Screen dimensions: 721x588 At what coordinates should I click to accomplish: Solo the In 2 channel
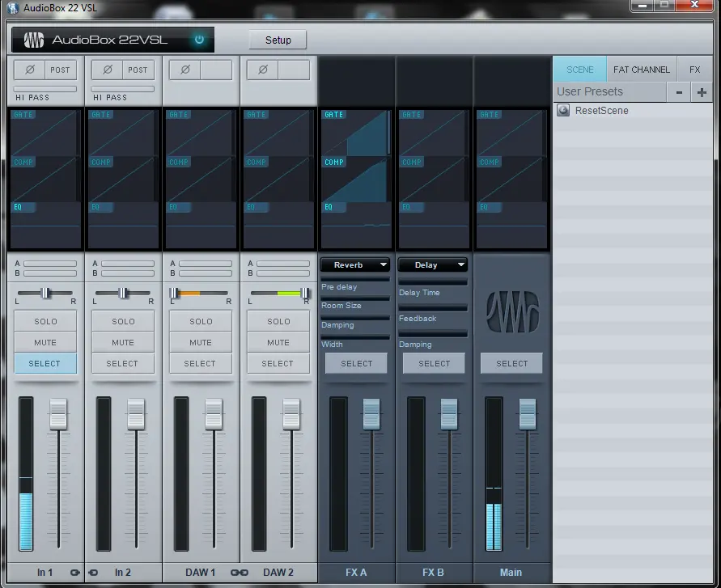click(123, 321)
